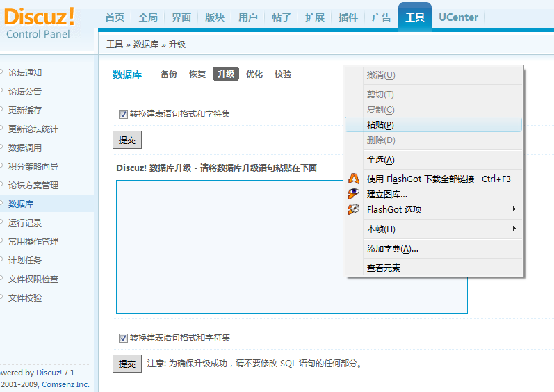Open 添加字典(A)... menu entry
Viewport: 554px width, 392px height.
coord(433,249)
